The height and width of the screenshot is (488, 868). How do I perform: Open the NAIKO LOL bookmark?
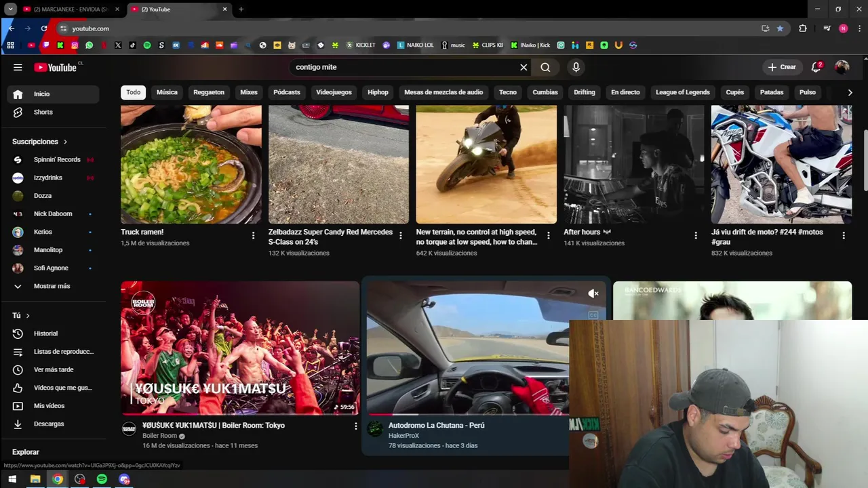pos(416,45)
